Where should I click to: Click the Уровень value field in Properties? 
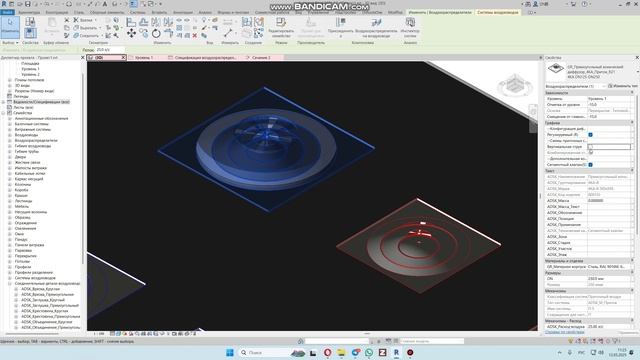tap(609, 99)
